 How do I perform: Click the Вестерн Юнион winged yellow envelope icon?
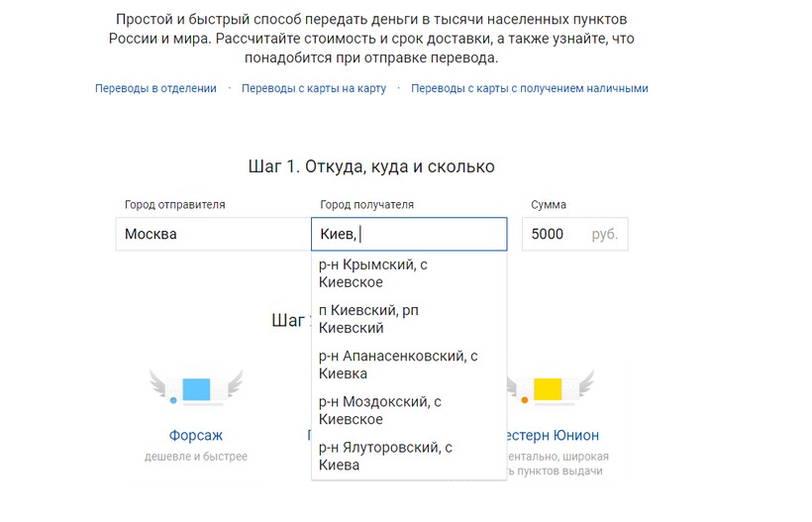pyautogui.click(x=548, y=388)
